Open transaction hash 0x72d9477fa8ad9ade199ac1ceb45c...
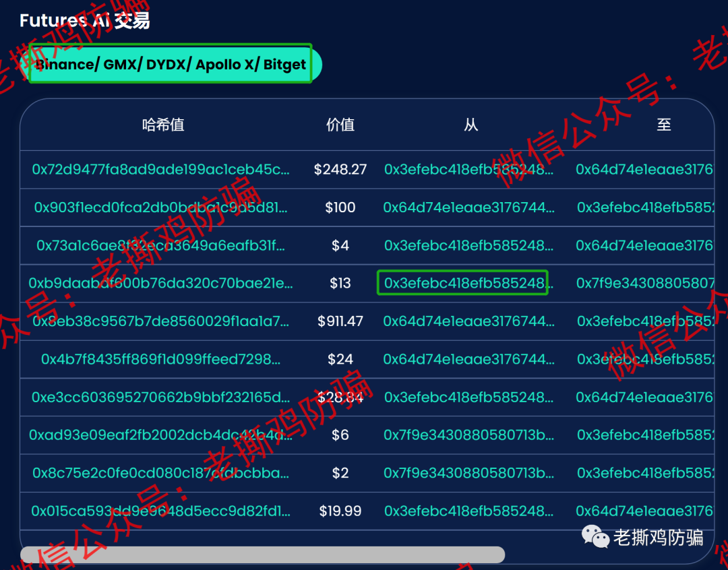The height and width of the screenshot is (570, 728). click(160, 169)
